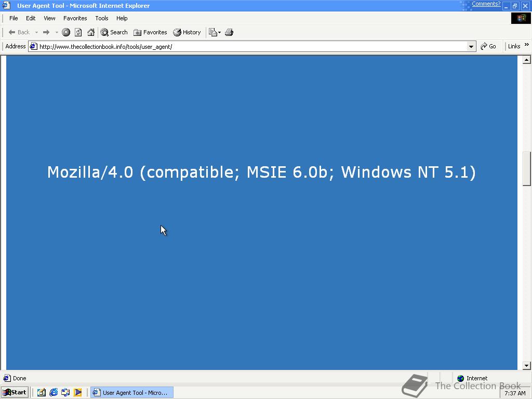Click the first quick launch notepad icon

pyautogui.click(x=42, y=393)
